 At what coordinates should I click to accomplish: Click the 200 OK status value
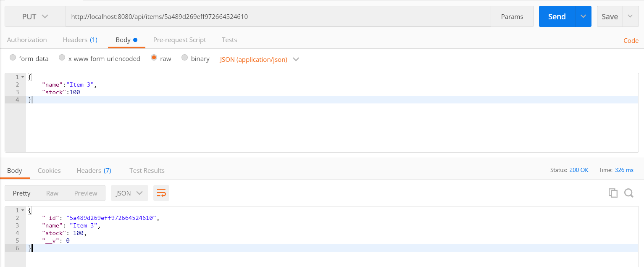pyautogui.click(x=579, y=170)
